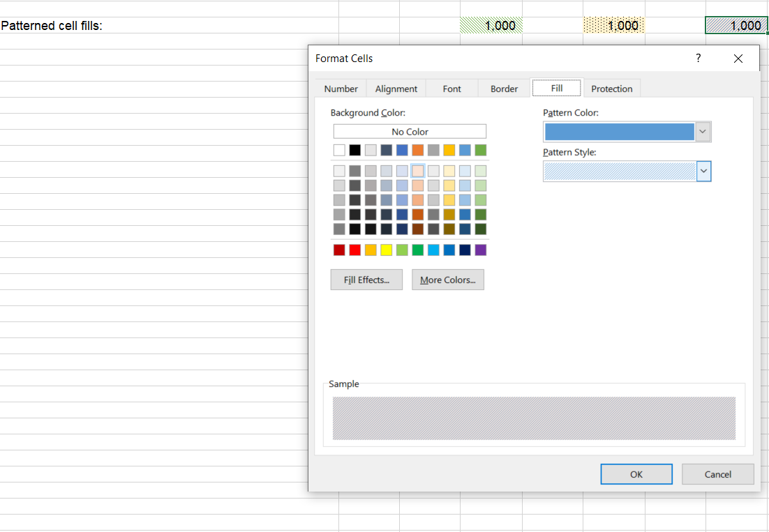769x532 pixels.
Task: Choose the yellow standard color swatch
Action: click(x=386, y=250)
